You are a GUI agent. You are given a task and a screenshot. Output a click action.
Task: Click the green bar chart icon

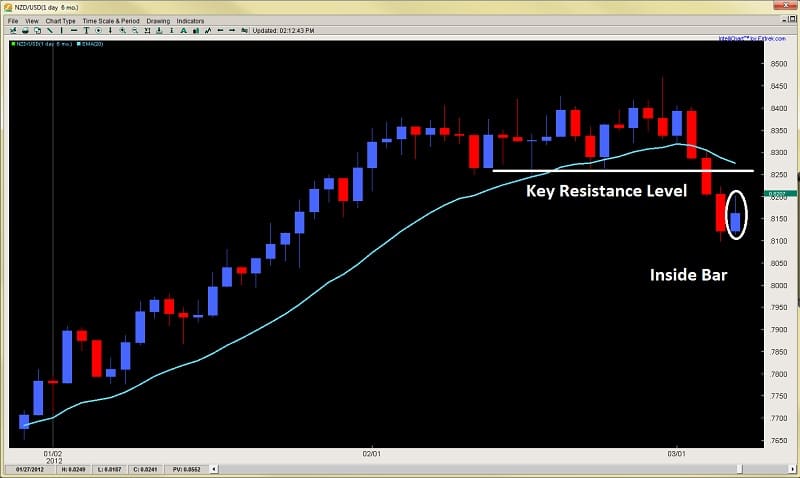(195, 31)
